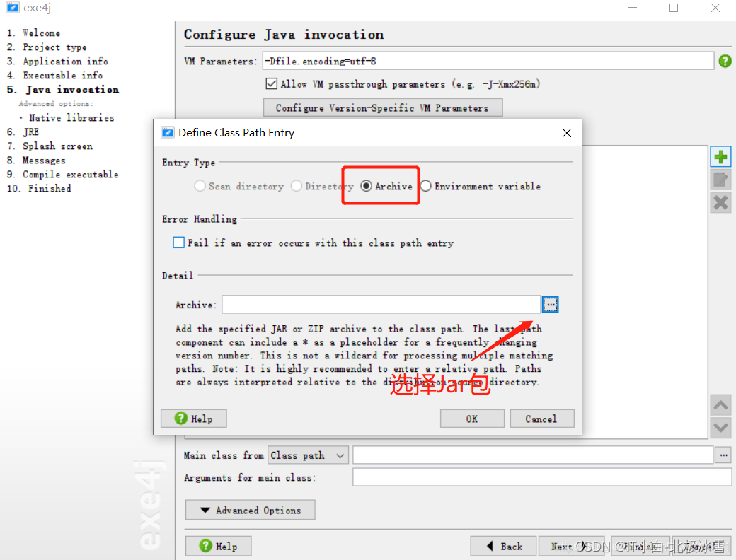Image resolution: width=736 pixels, height=560 pixels.
Task: Open VM Parameters help question icon
Action: pos(725,61)
